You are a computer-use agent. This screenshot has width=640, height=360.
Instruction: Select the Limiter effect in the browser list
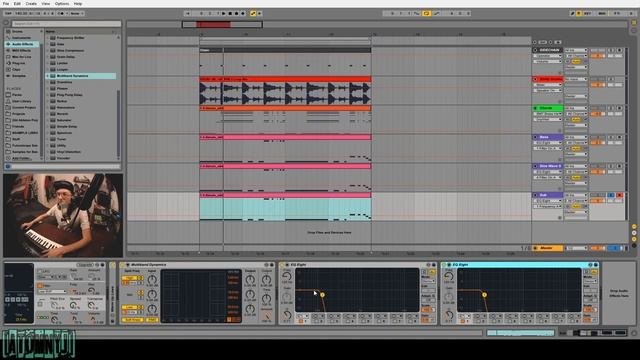click(x=62, y=63)
